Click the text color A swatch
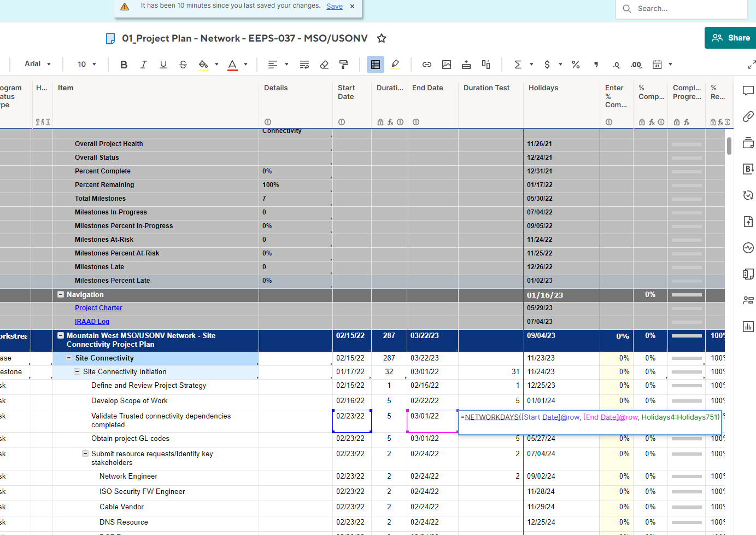Image resolution: width=756 pixels, height=535 pixels. 232,65
